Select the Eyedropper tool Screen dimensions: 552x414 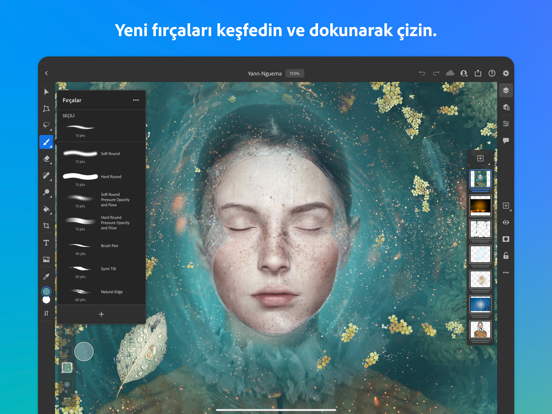click(46, 276)
